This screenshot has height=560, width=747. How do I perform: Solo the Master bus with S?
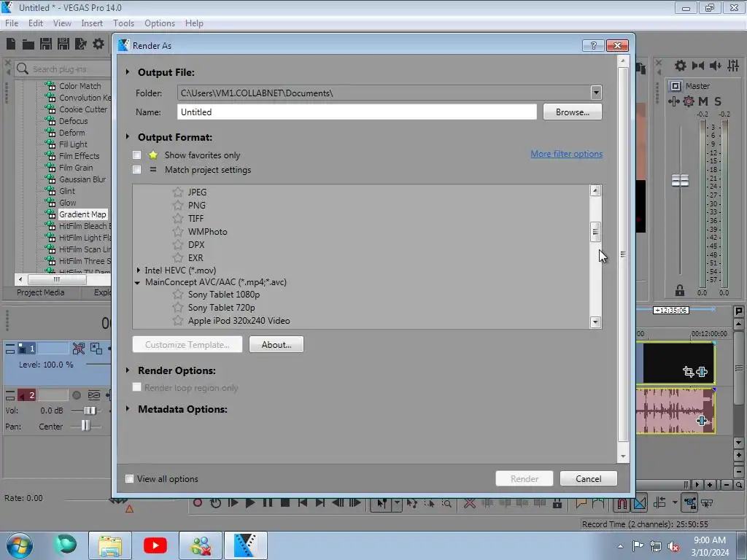718,101
